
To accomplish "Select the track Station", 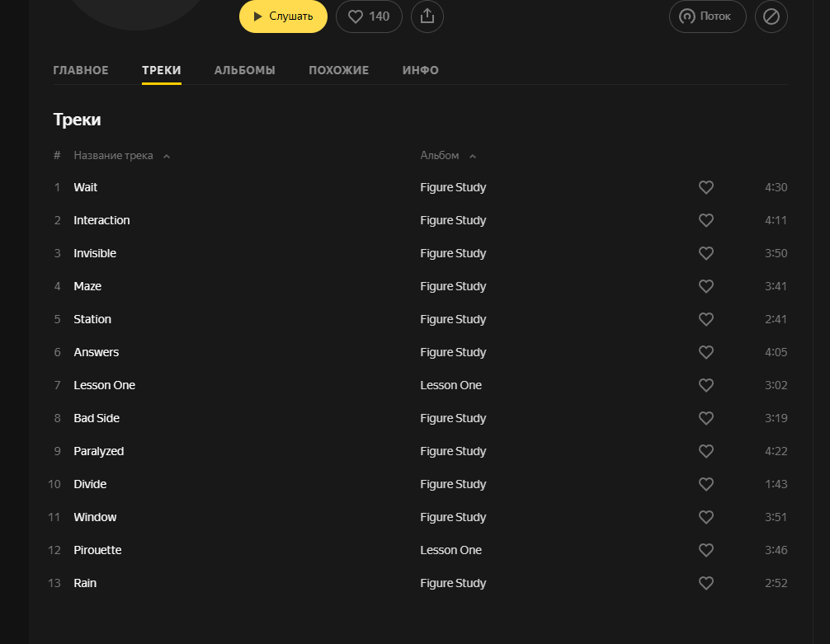I will click(x=92, y=319).
